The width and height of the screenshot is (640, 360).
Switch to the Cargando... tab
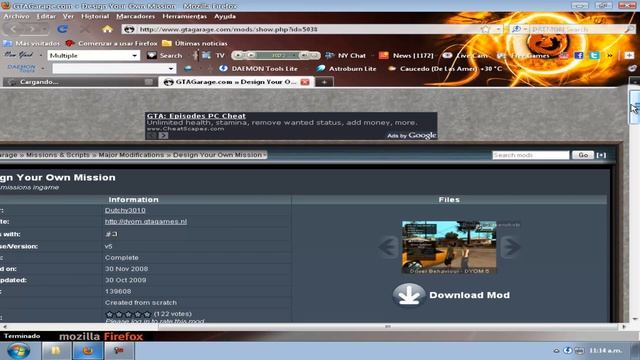click(x=80, y=82)
